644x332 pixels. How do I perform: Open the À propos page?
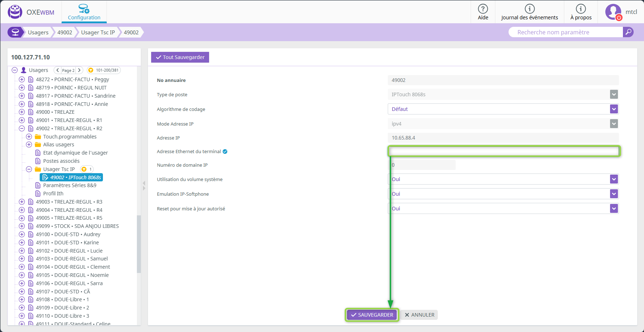click(x=581, y=12)
